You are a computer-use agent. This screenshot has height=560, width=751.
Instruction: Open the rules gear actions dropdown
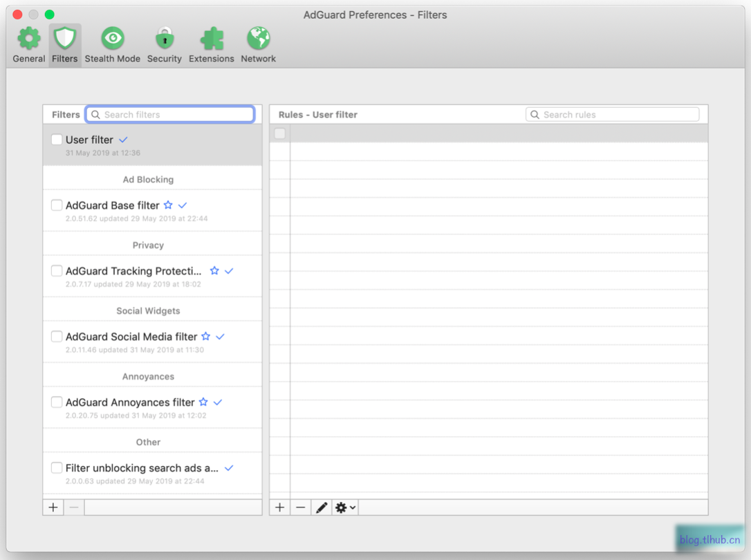pyautogui.click(x=345, y=507)
